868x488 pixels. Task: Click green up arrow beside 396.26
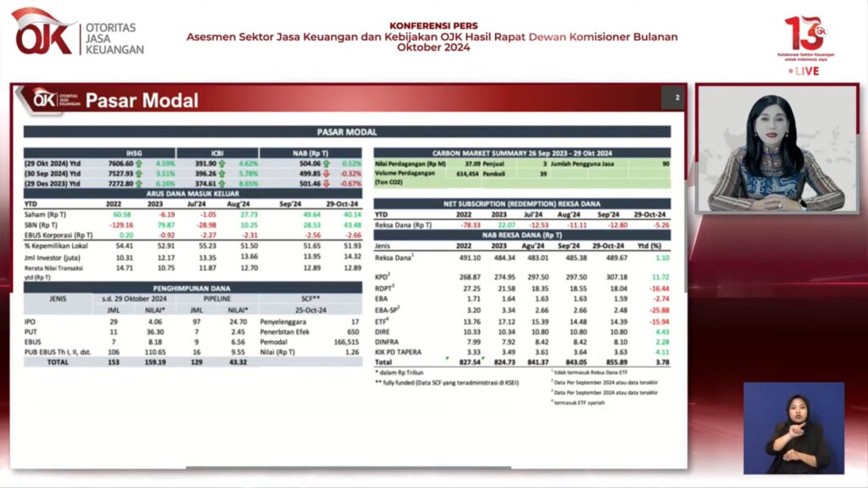coord(221,174)
